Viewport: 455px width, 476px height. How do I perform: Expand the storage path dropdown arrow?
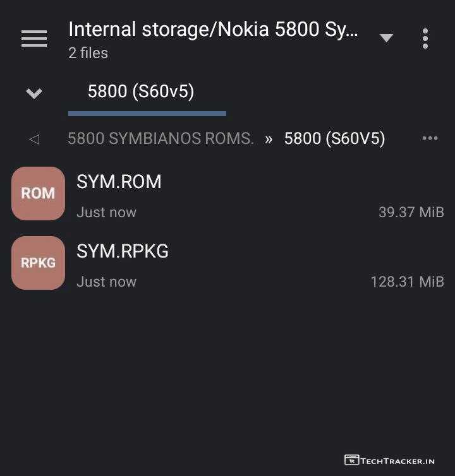386,39
